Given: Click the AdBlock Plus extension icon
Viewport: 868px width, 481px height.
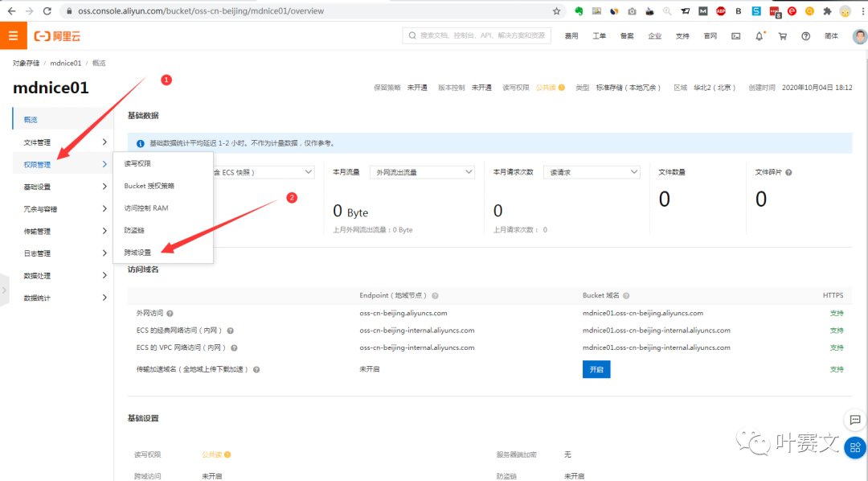Looking at the screenshot, I should (x=720, y=11).
